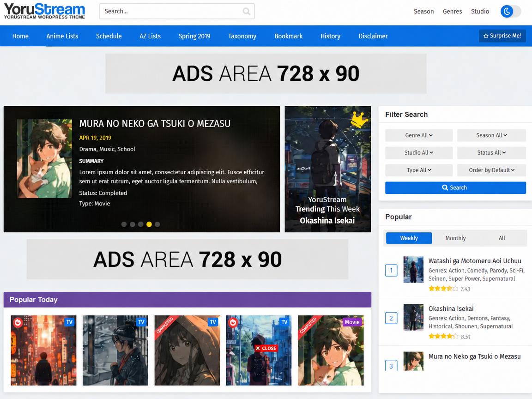The height and width of the screenshot is (399, 532).
Task: Click rank number 3 box in Popular
Action: [x=391, y=365]
